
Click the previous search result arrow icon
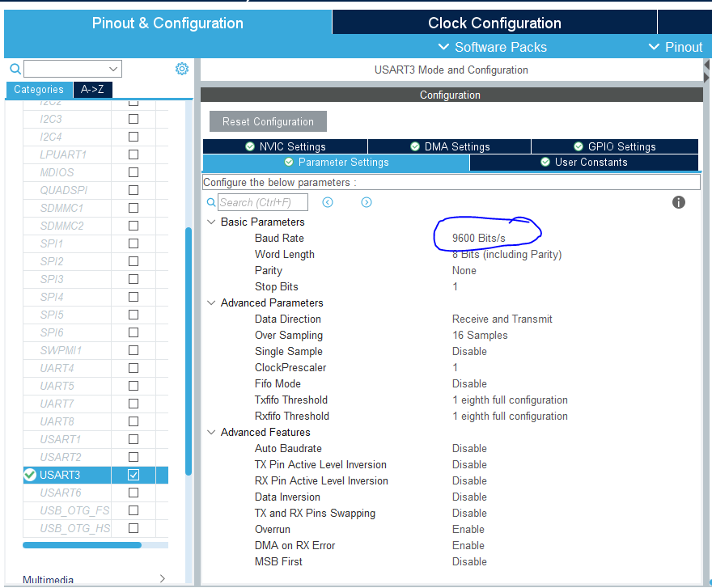click(328, 202)
